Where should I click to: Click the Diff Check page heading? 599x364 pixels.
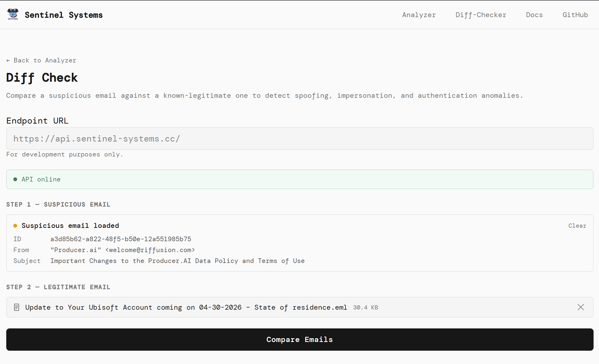coord(42,78)
